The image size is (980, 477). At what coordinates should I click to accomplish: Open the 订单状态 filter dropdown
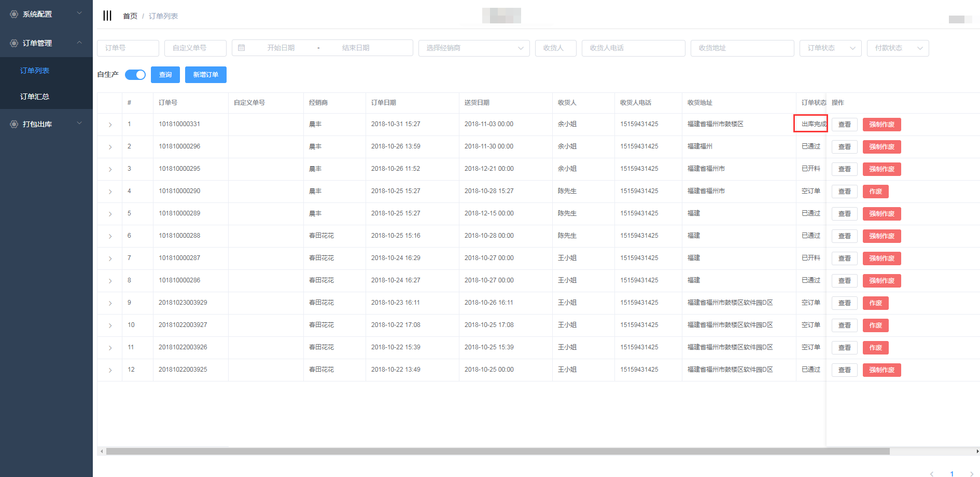point(830,48)
